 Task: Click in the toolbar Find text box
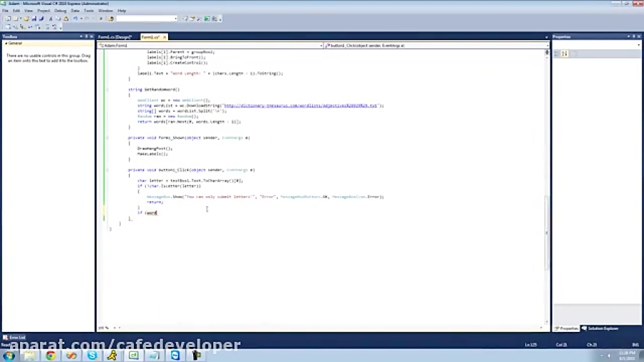[145, 19]
